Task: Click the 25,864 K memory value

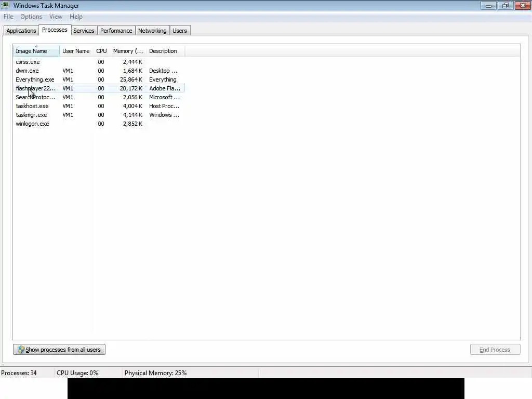Action: (x=131, y=79)
